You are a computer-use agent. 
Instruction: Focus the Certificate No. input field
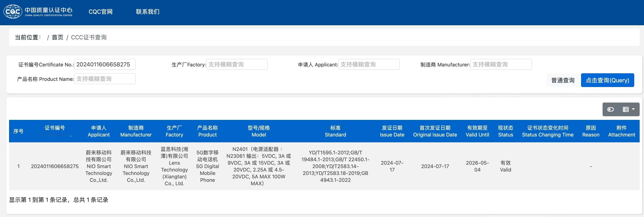105,64
